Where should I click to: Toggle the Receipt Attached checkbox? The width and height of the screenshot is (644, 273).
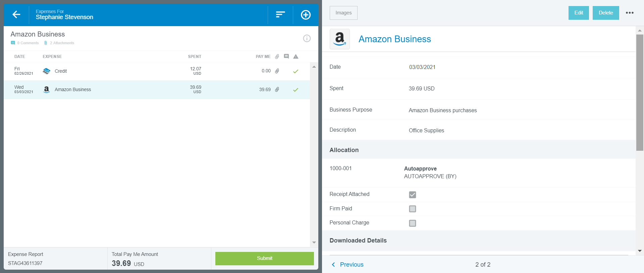click(412, 195)
